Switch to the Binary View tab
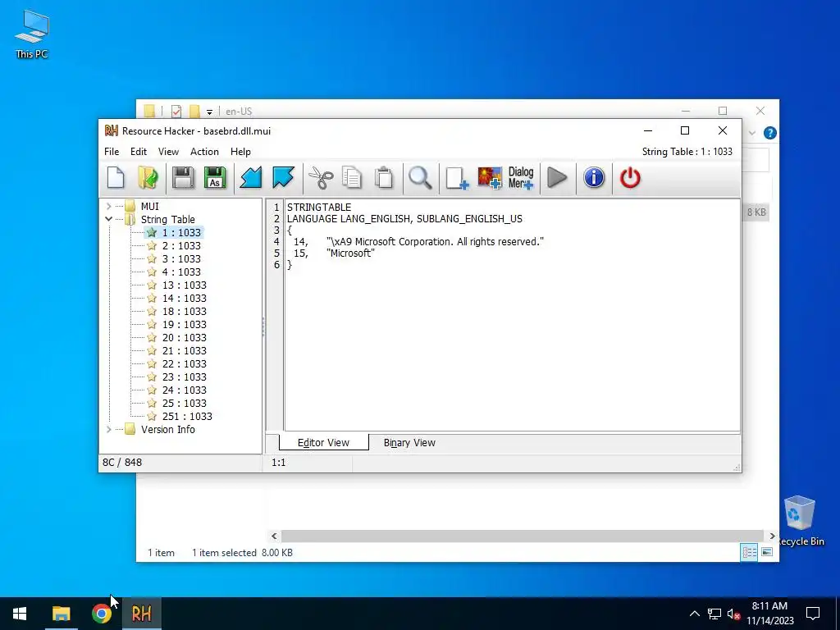The image size is (840, 630). pyautogui.click(x=409, y=443)
